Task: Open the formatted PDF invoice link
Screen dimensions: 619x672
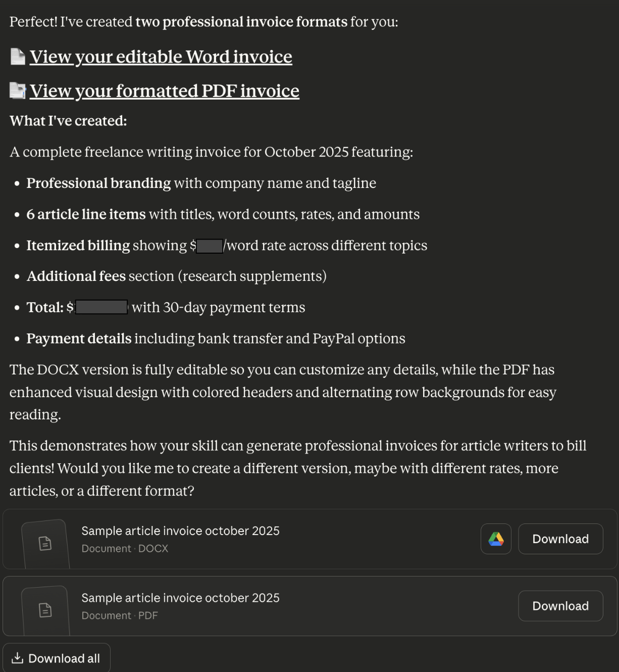Action: (x=164, y=91)
